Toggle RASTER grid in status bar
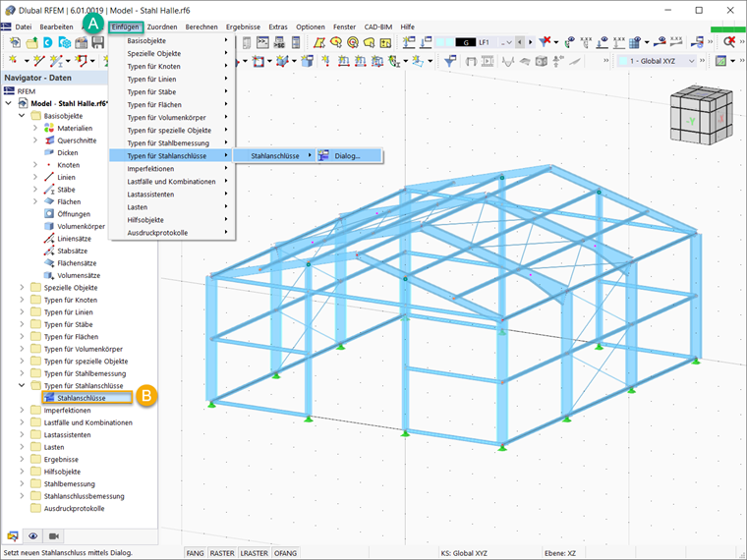This screenshot has width=747, height=560. point(222,553)
